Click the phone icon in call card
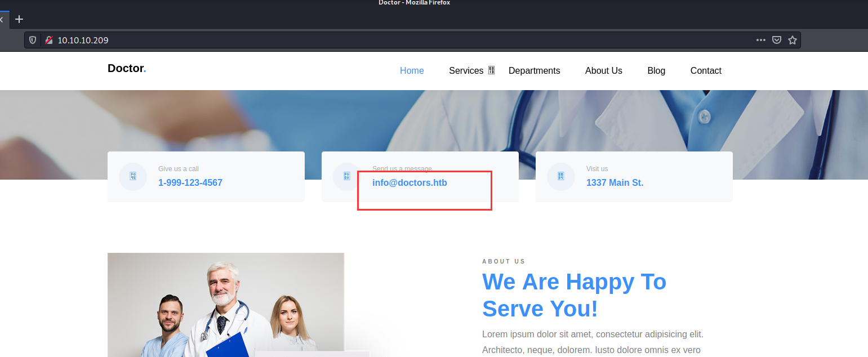The height and width of the screenshot is (357, 868). [x=133, y=176]
